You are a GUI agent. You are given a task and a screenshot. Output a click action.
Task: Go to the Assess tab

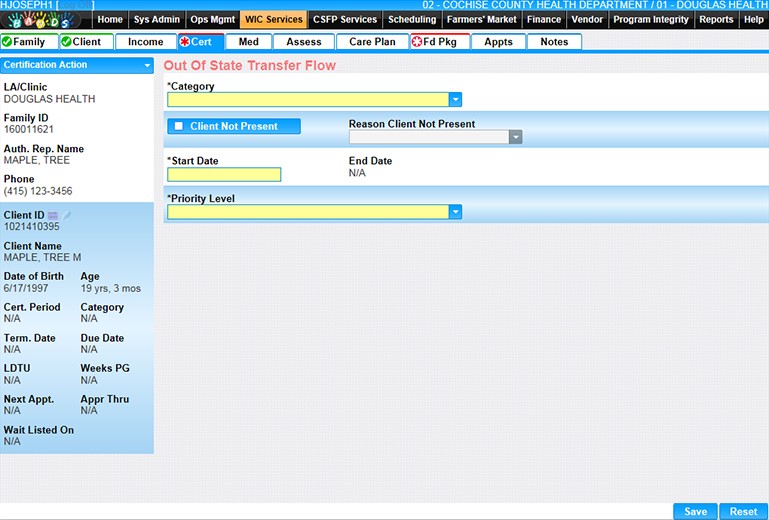tap(304, 42)
